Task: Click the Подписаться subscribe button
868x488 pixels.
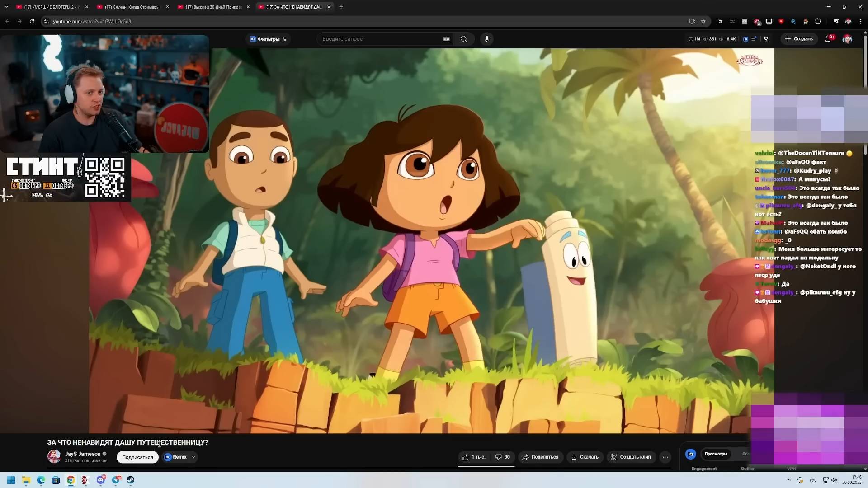Action: [137, 457]
